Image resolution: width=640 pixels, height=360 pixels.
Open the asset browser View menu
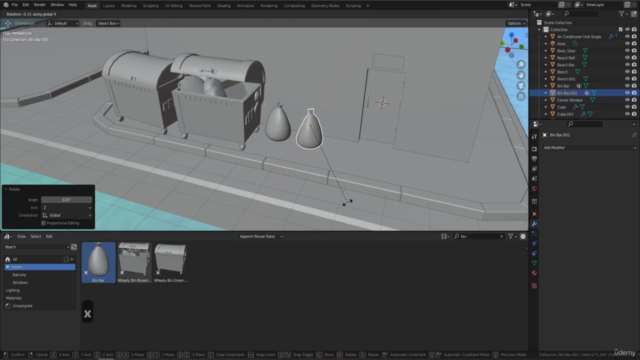[21, 236]
